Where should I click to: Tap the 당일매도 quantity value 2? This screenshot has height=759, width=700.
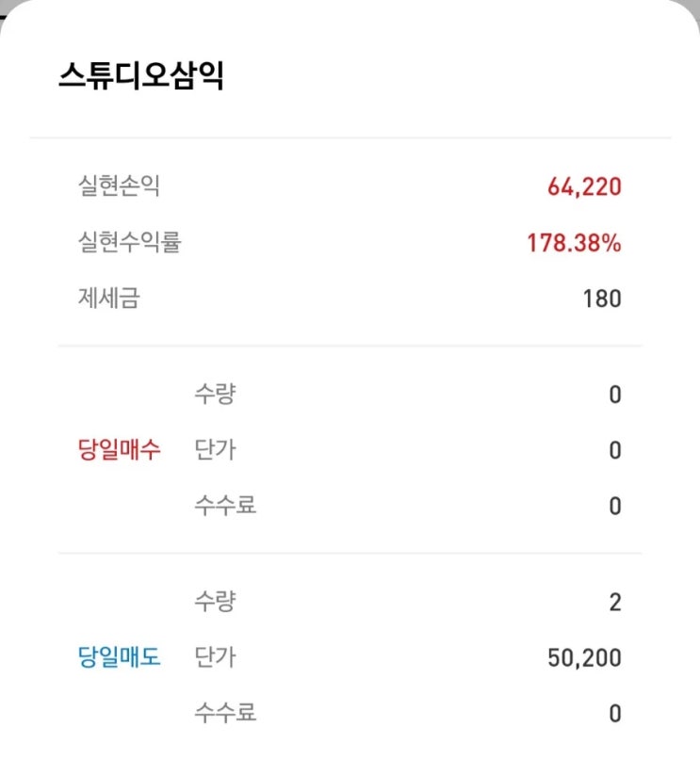click(x=614, y=602)
